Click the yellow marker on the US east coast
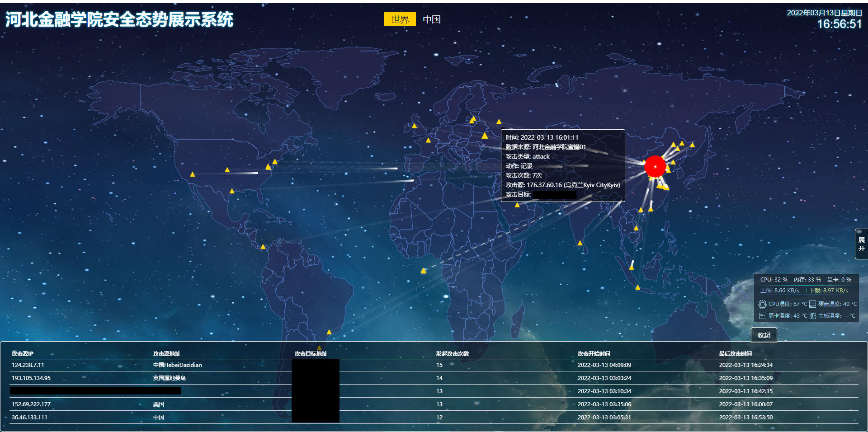This screenshot has width=868, height=432. point(274,161)
